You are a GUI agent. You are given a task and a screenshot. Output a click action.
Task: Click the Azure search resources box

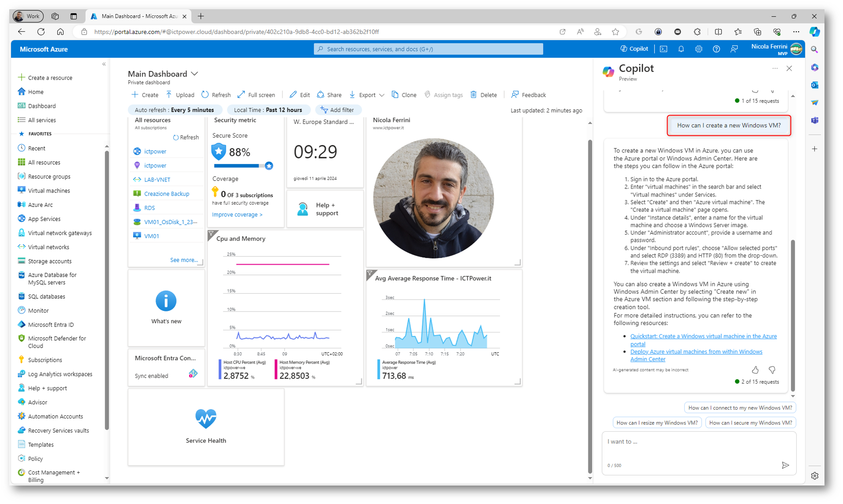[428, 49]
